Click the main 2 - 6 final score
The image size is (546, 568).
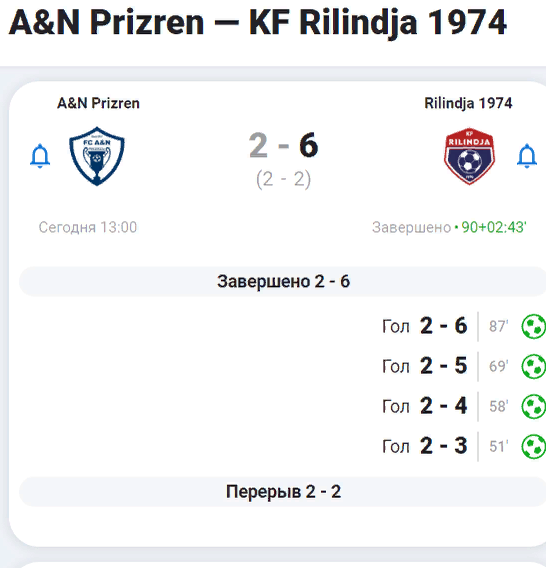tap(283, 145)
